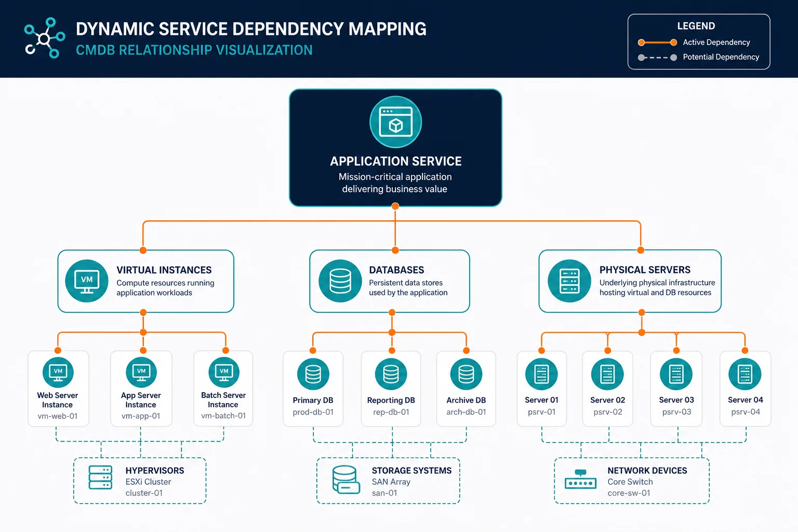Click the Batch Server Instance VM icon
The image size is (798, 532).
(224, 373)
